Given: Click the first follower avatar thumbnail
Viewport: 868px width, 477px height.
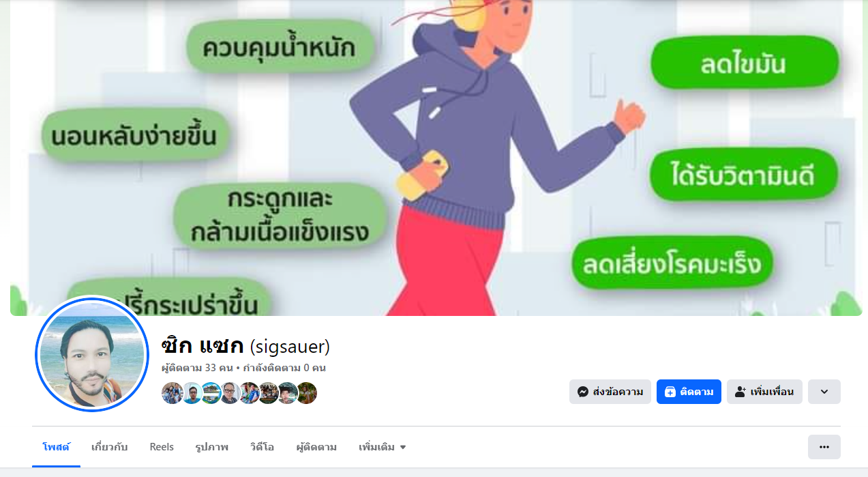Looking at the screenshot, I should tap(172, 393).
